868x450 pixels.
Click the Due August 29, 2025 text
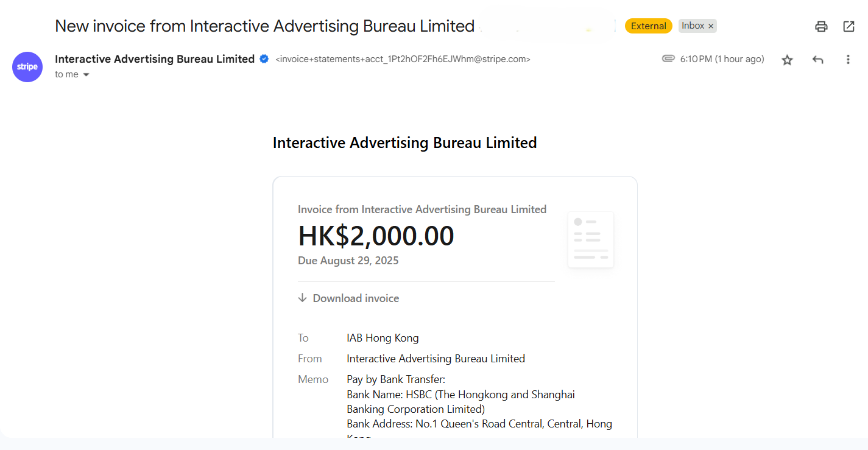tap(348, 261)
